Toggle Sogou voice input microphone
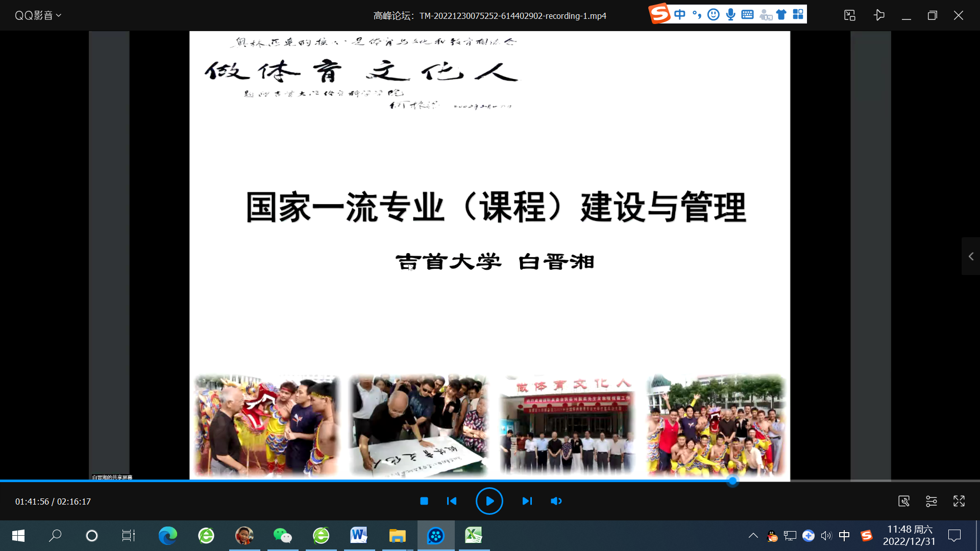Viewport: 980px width, 551px height. click(730, 14)
